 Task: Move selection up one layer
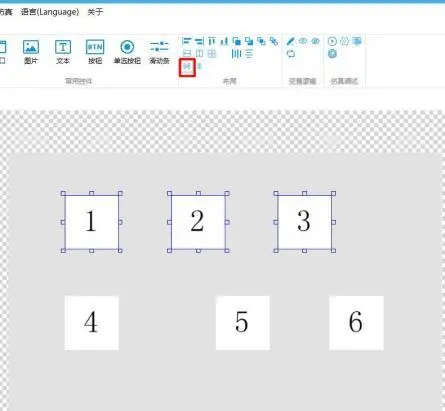[262, 41]
